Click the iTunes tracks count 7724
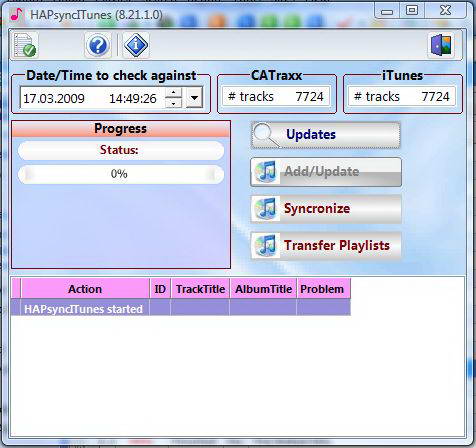This screenshot has height=448, width=476. [x=435, y=97]
